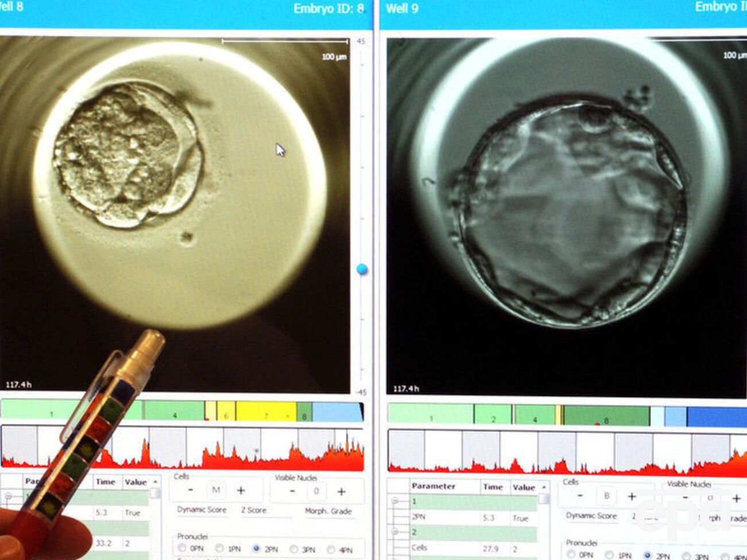Click minus for Visible Nuclei in Well 8
747x560 pixels.
292,491
